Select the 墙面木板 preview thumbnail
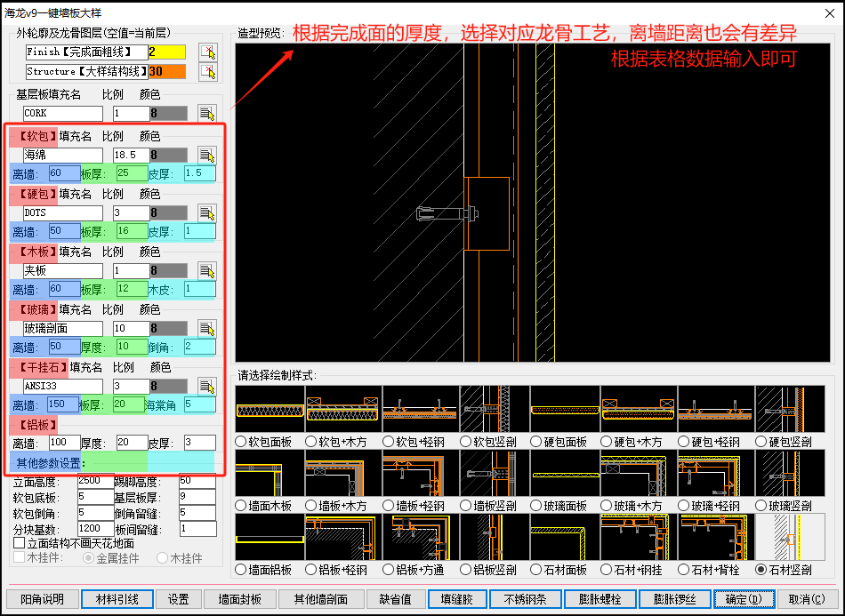Viewport: 845px width, 616px height. tap(270, 473)
